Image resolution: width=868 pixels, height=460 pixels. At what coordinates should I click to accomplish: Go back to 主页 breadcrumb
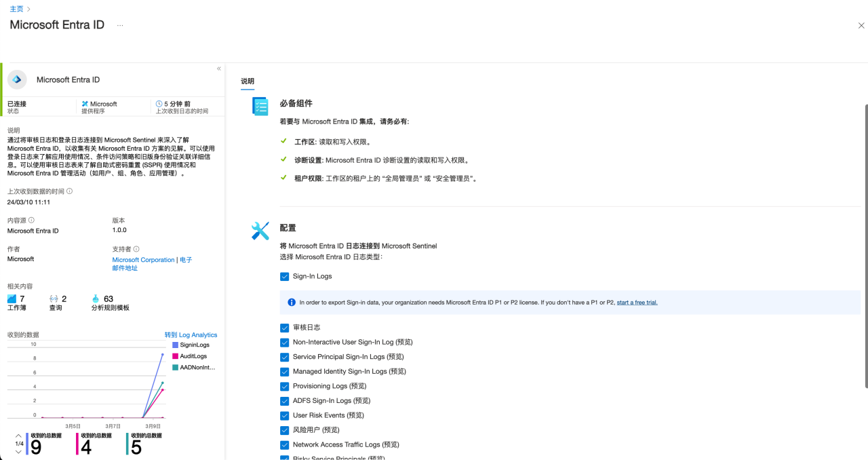[16, 9]
